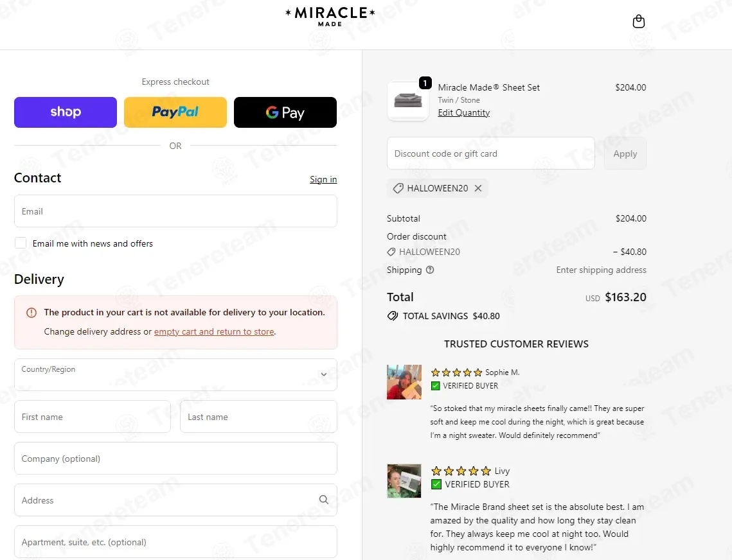This screenshot has width=732, height=560.
Task: Click the Last name field
Action: point(258,417)
